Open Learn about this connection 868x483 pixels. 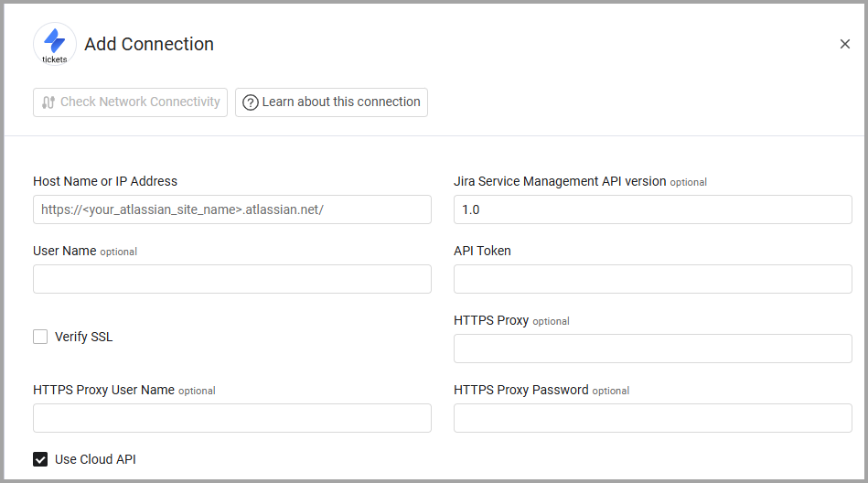click(331, 102)
